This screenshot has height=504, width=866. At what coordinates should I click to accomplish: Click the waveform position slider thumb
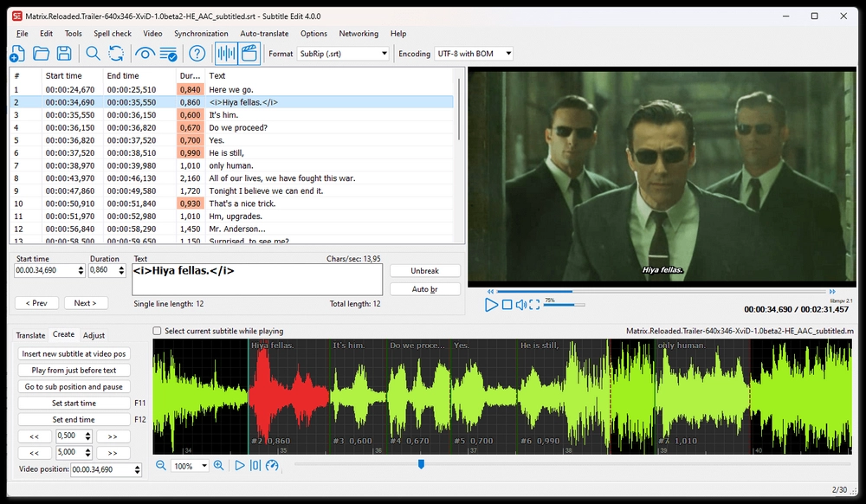click(x=421, y=464)
